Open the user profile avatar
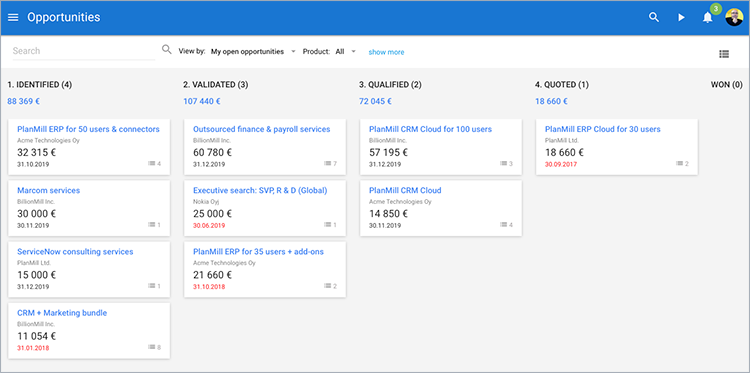Screen dimensions: 750x373 click(x=734, y=17)
